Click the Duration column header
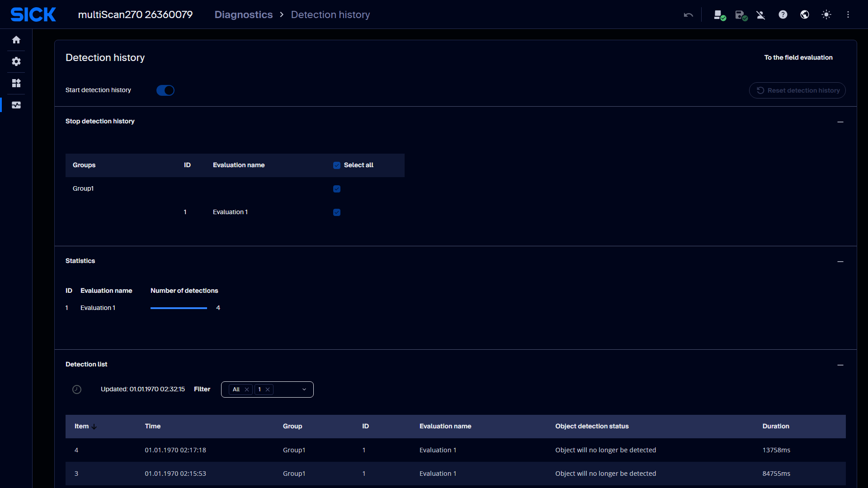Image resolution: width=868 pixels, height=488 pixels. (776, 426)
